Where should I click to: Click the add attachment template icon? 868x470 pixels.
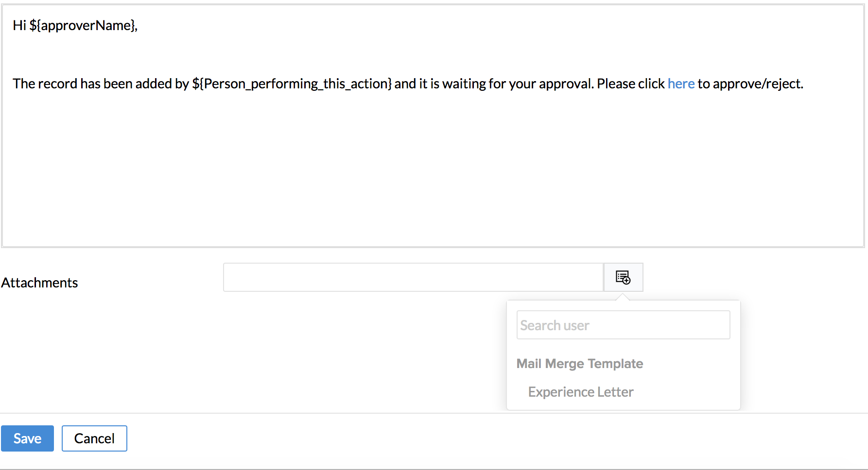(x=623, y=277)
